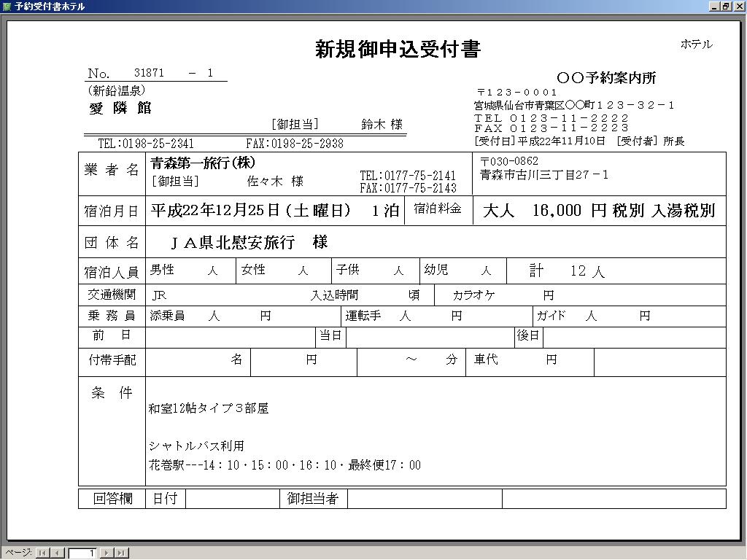
Task: Click the condition text 和室12帖タイプ3部屋
Action: coord(209,408)
